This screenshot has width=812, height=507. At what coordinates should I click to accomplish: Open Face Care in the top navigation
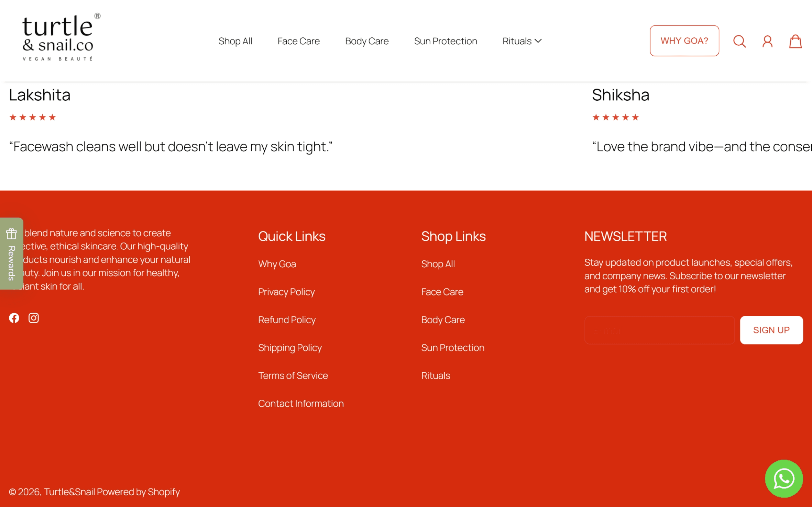[x=298, y=41]
